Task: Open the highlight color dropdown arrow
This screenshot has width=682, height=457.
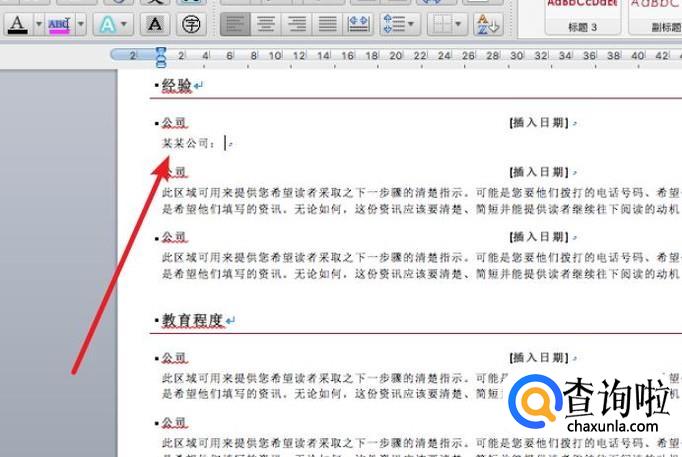Action: (x=80, y=23)
